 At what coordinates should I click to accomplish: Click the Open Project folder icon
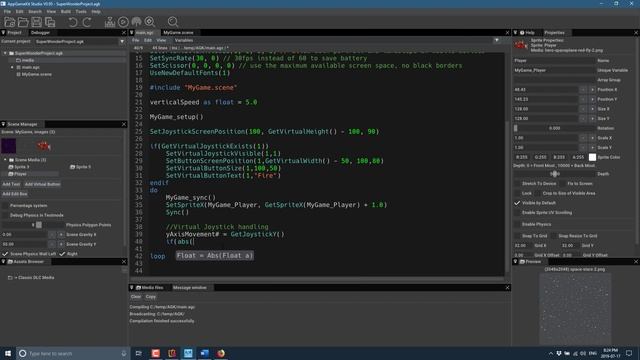point(23,22)
